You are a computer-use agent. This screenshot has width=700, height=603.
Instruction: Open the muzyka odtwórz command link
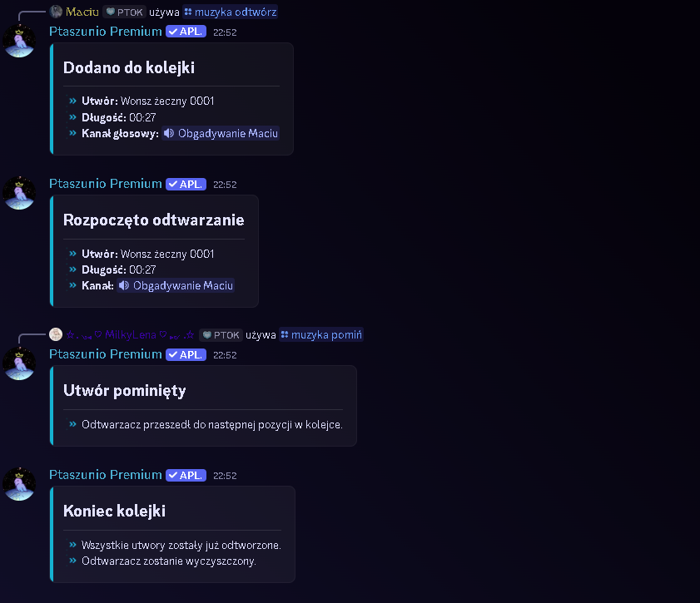(236, 12)
